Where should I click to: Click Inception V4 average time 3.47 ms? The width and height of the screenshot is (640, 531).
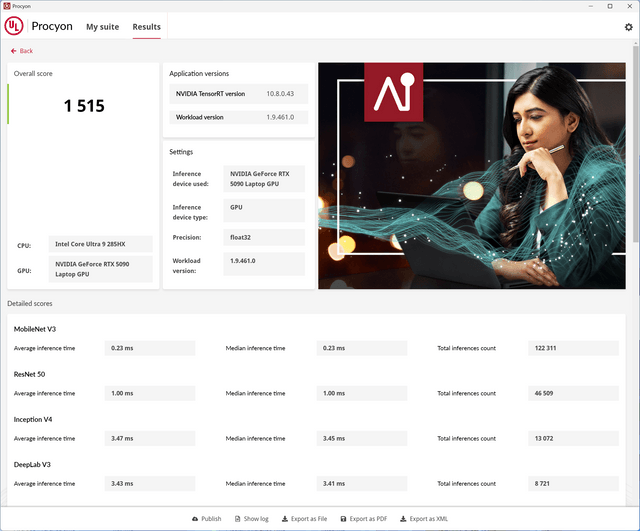tap(150, 438)
